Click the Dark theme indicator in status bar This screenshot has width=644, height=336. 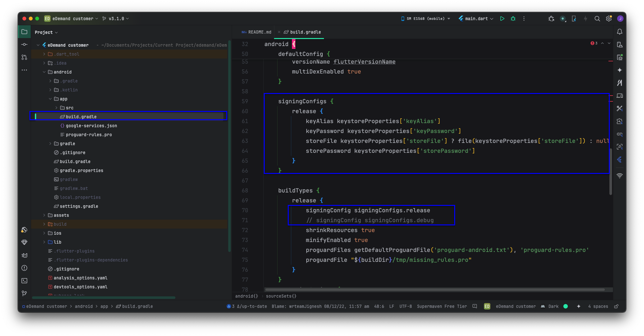[553, 306]
